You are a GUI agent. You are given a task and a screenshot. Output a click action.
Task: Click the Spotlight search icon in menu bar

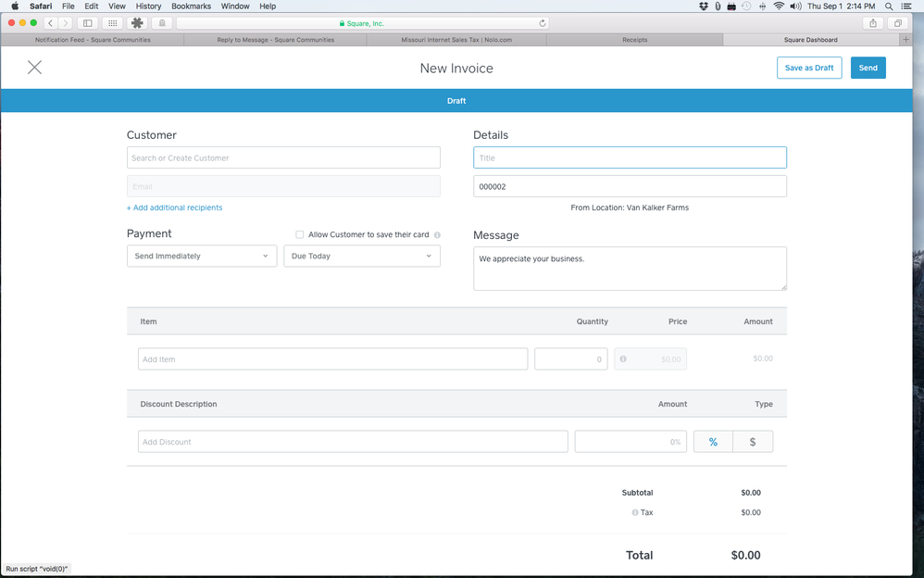click(x=889, y=6)
